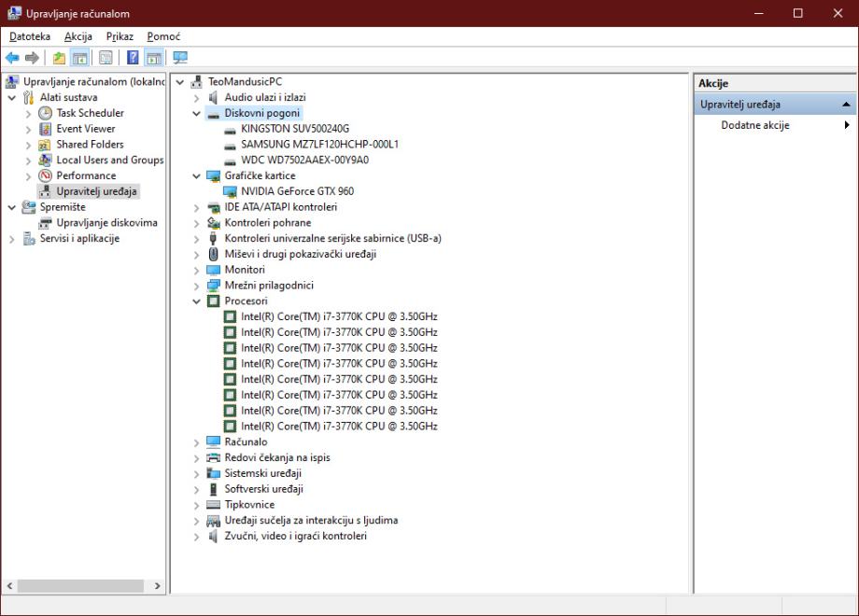Click the KINGSTON SUV500240G drive icon
Screen dimensions: 859x616
pos(230,130)
